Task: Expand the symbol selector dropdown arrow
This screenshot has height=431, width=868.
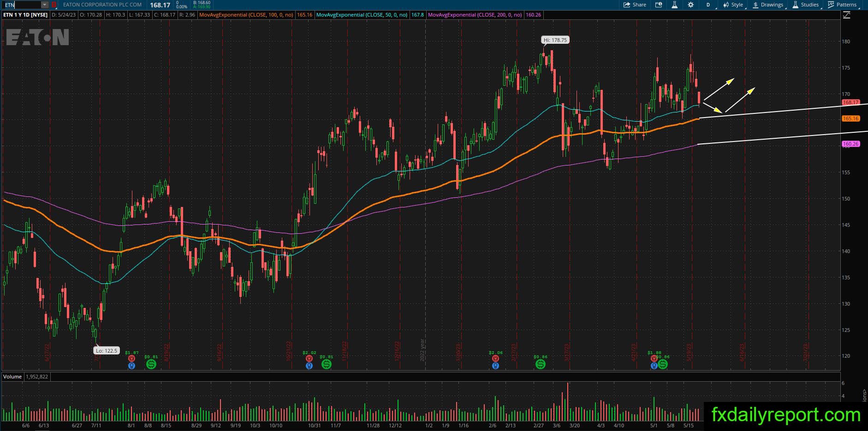Action: [44, 5]
